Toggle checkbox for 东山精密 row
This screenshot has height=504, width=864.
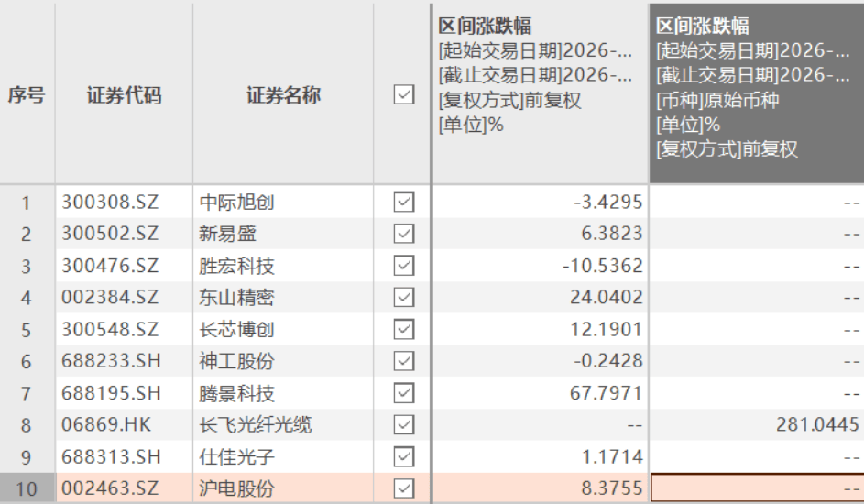coord(403,298)
